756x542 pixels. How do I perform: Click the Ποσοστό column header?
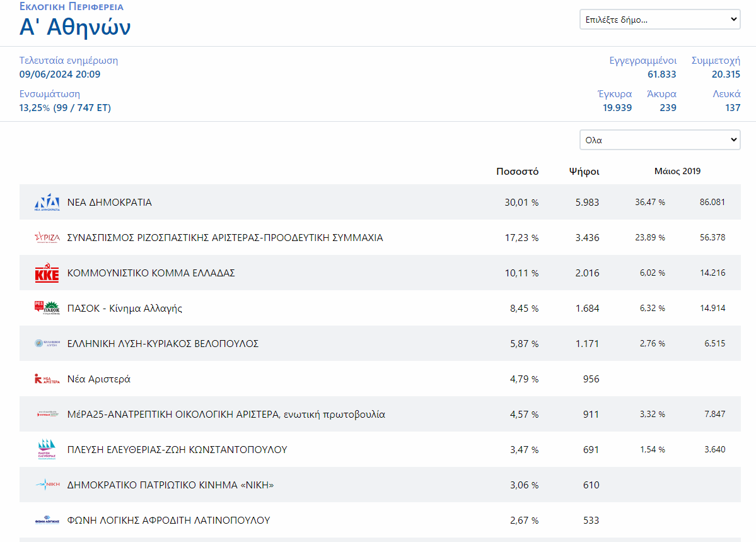coord(517,172)
